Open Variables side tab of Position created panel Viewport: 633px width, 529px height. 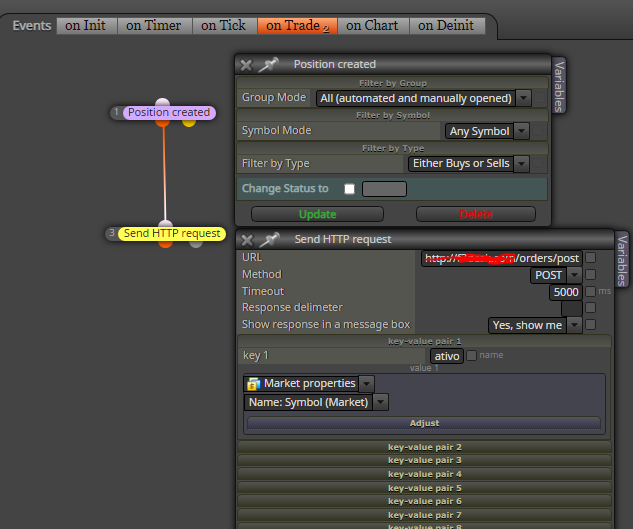tap(559, 86)
